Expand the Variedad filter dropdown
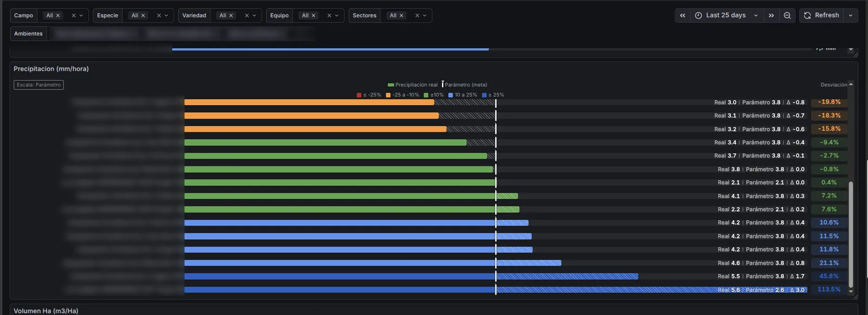 pos(254,16)
